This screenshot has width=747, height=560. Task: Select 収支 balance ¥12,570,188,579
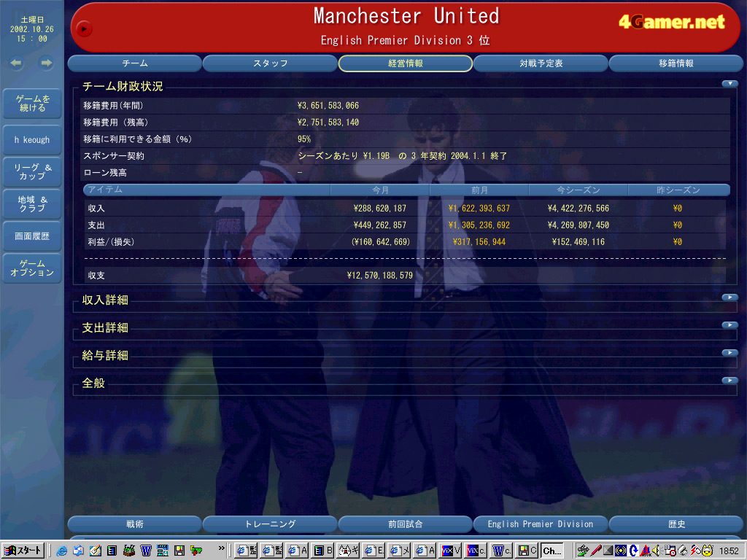point(379,275)
